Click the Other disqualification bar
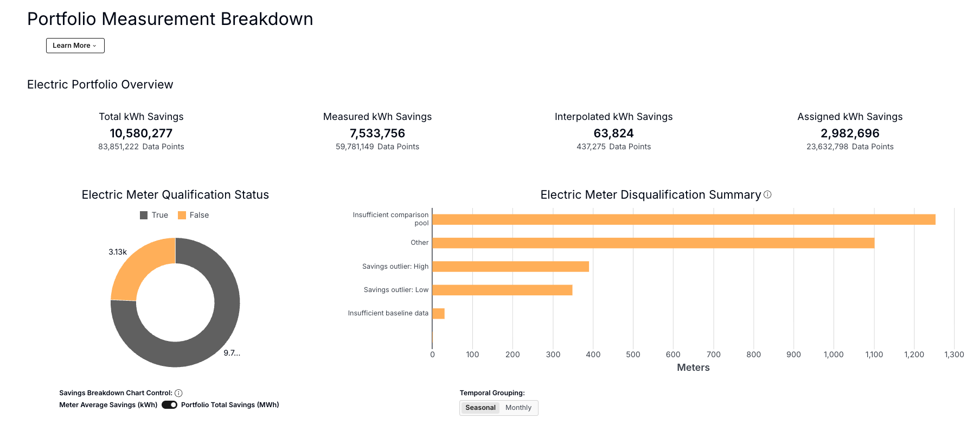 [x=653, y=243]
